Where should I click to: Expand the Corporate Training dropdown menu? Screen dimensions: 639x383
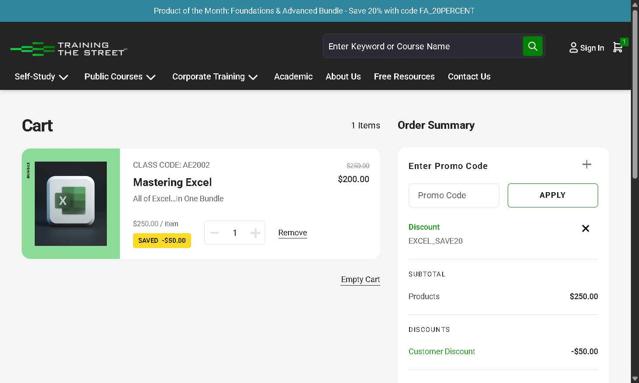[x=215, y=77]
